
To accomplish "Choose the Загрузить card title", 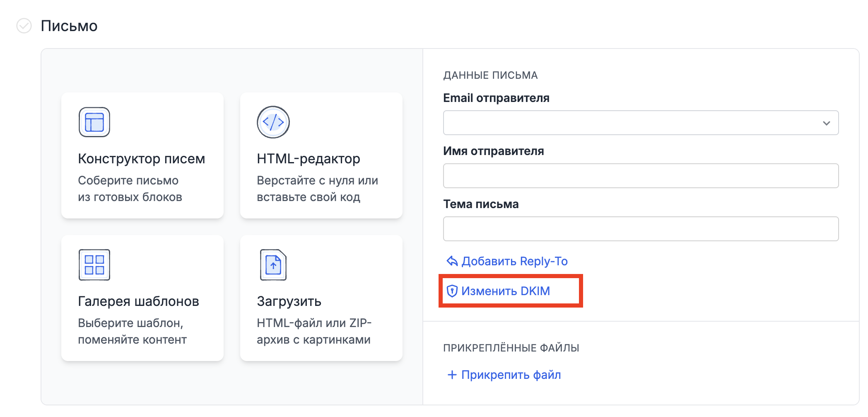I will coord(289,301).
